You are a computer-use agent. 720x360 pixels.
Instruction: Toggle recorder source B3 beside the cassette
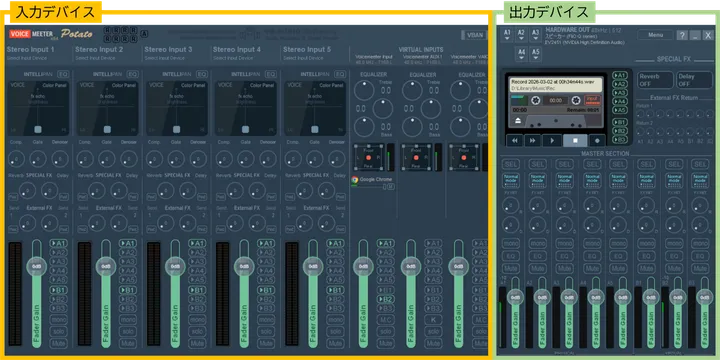620,139
